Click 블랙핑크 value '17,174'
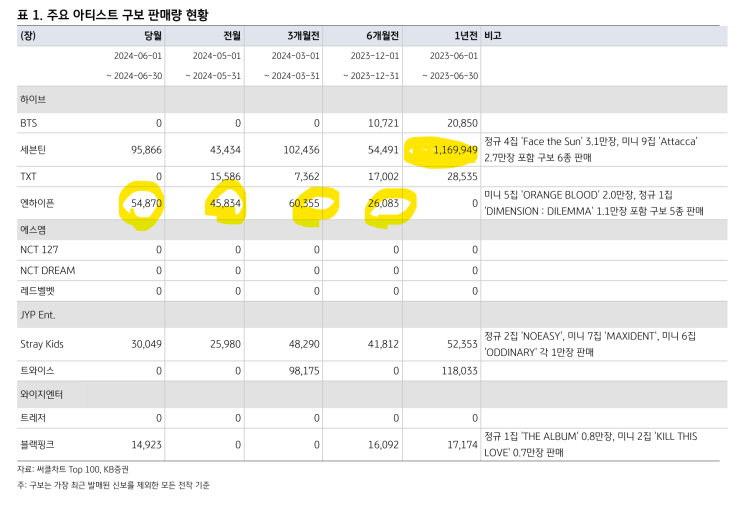 pyautogui.click(x=462, y=445)
